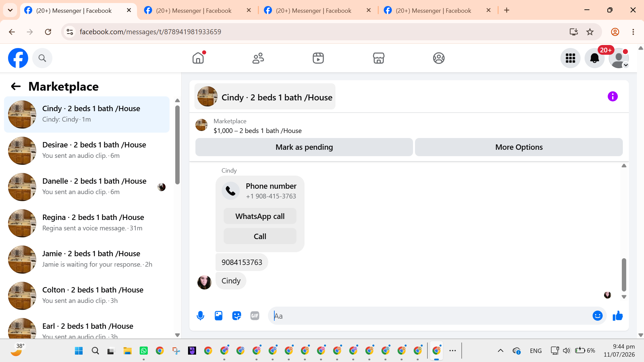Open Regina's conversation
This screenshot has height=362, width=644.
87,223
